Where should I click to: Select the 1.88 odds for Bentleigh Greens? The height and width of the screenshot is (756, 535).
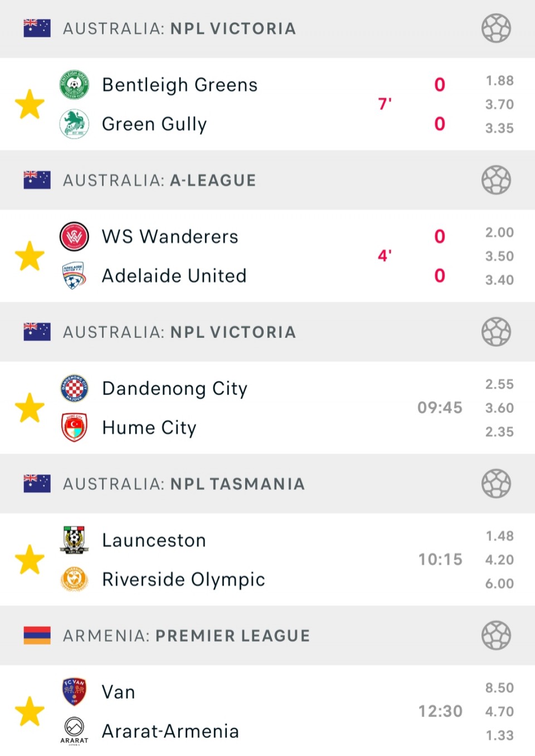tap(499, 81)
